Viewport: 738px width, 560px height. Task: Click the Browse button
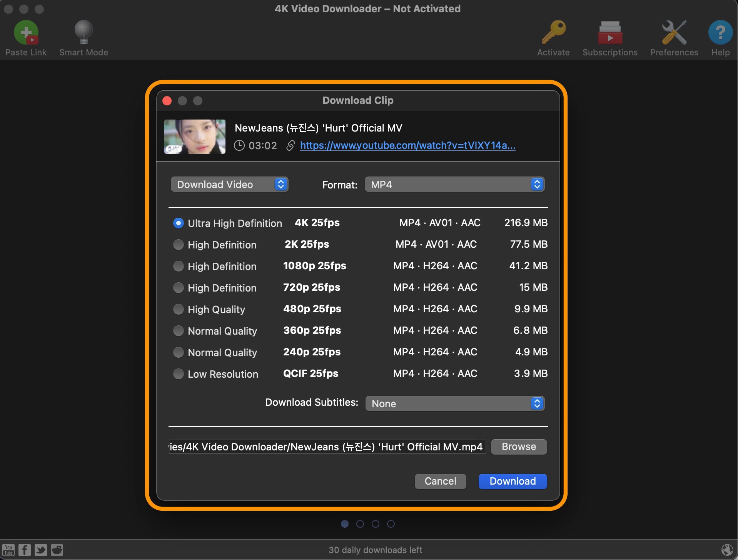tap(519, 447)
